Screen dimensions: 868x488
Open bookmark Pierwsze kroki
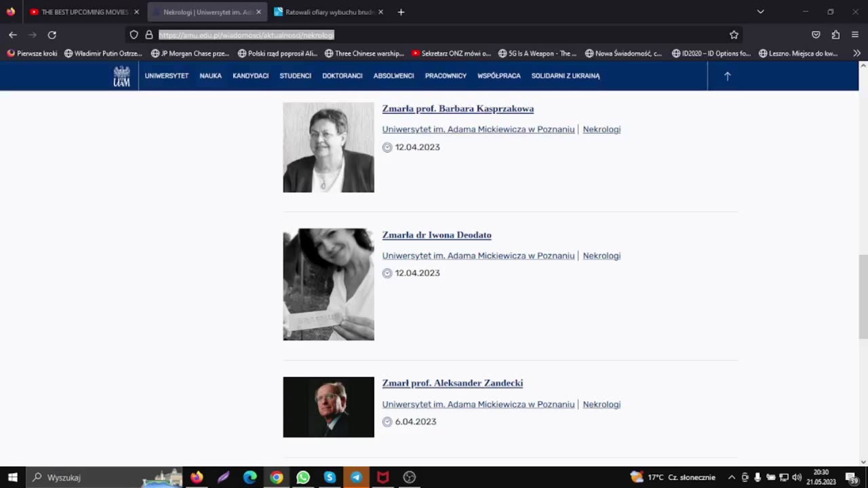32,54
